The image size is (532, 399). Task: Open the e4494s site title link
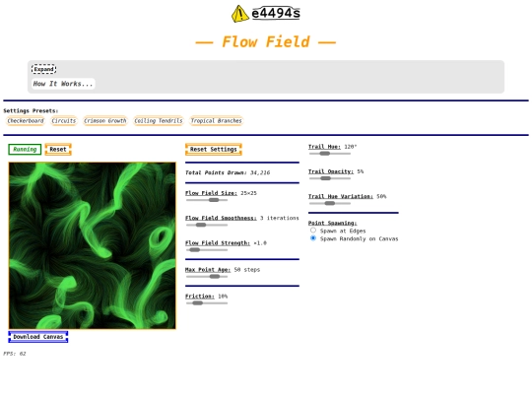(276, 13)
